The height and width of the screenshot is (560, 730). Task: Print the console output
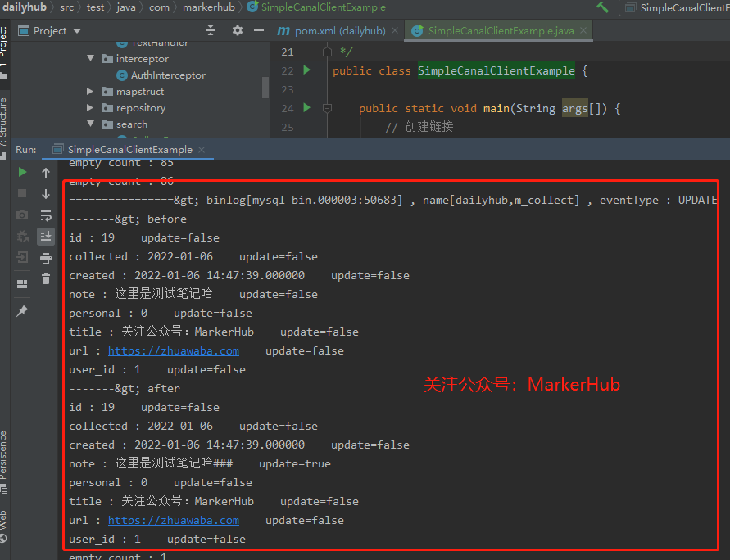click(46, 258)
